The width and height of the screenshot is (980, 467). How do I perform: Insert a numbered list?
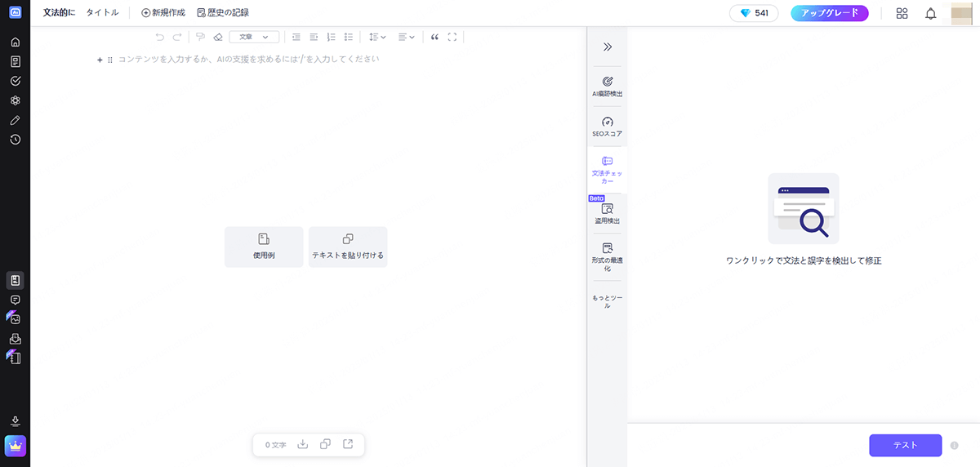(331, 37)
